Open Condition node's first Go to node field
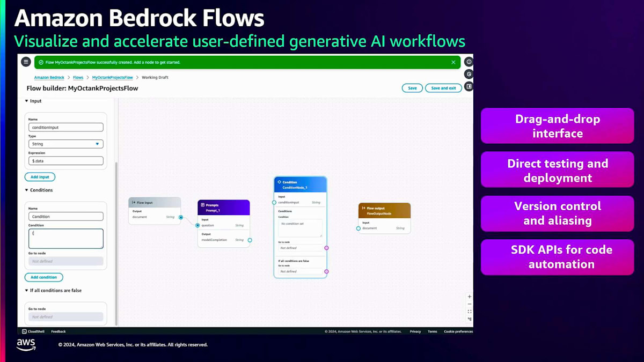 click(301, 248)
